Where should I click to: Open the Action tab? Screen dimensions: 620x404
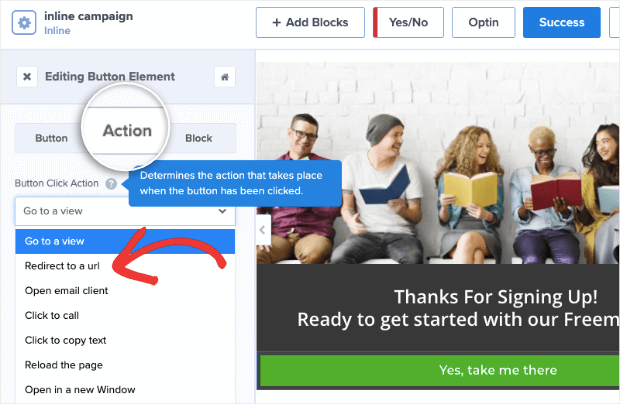(x=127, y=131)
